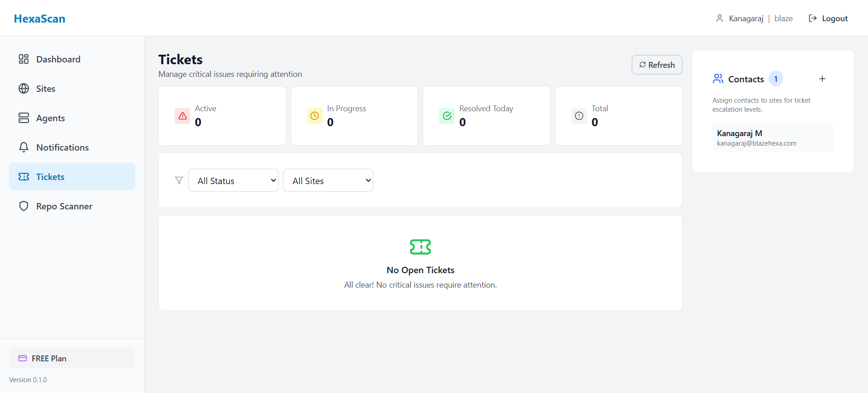Click the green No Open Tickets icon
The width and height of the screenshot is (868, 393).
[420, 247]
